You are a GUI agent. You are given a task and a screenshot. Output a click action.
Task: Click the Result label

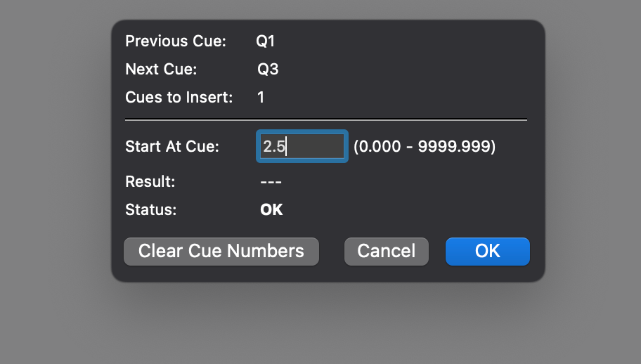pos(150,181)
